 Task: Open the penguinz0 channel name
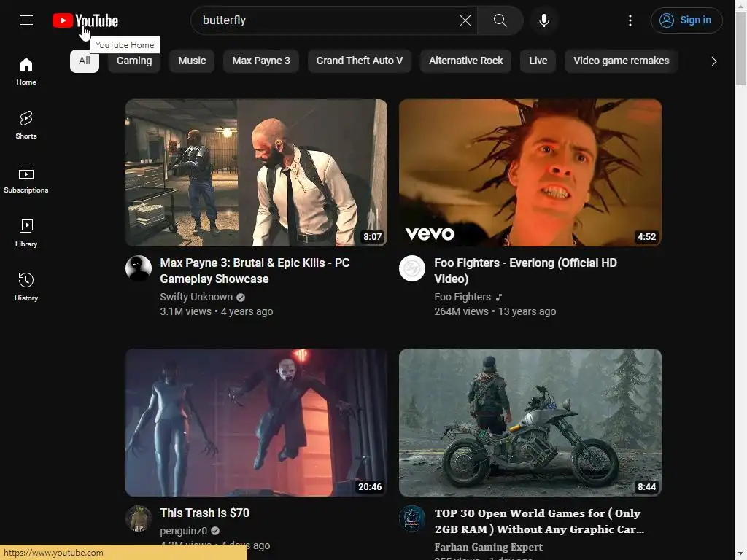(183, 531)
